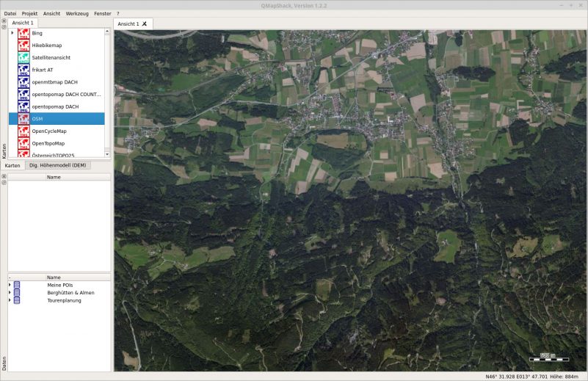The image size is (588, 381).
Task: Click the frikart AT IMG icon
Action: click(x=23, y=70)
